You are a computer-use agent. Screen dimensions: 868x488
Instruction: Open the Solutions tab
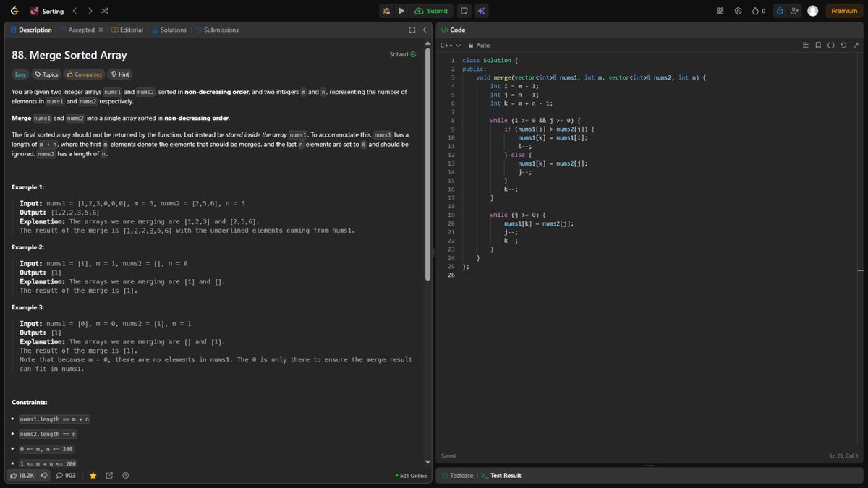(169, 30)
